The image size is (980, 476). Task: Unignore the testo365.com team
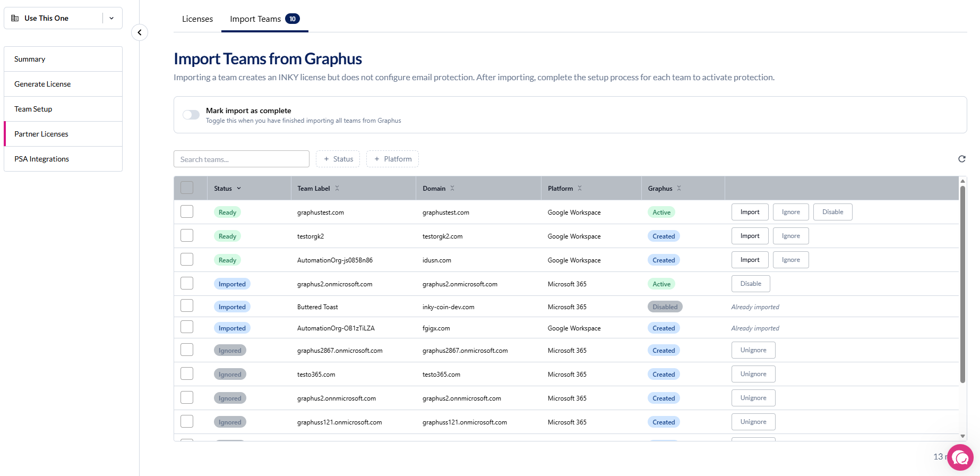tap(753, 374)
